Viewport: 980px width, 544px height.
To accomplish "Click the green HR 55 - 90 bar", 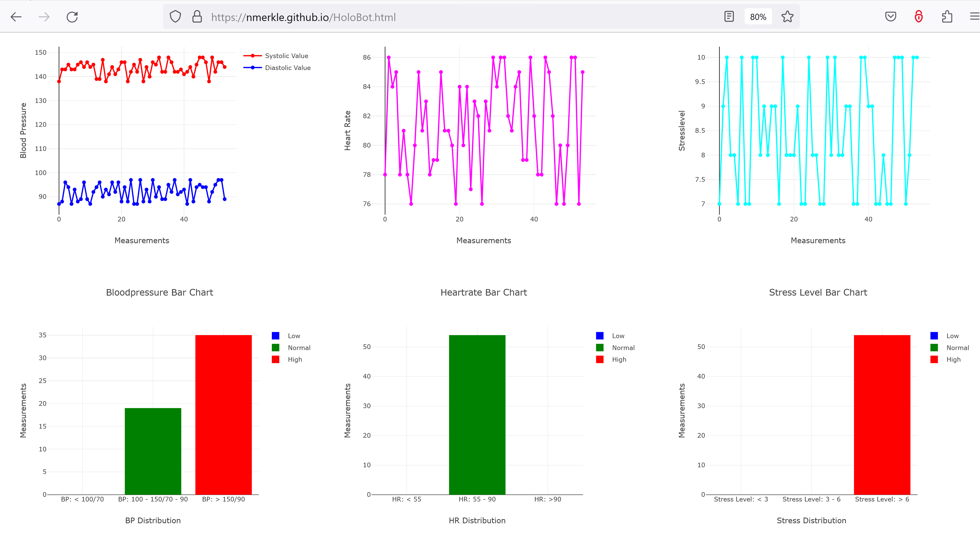I will click(477, 414).
